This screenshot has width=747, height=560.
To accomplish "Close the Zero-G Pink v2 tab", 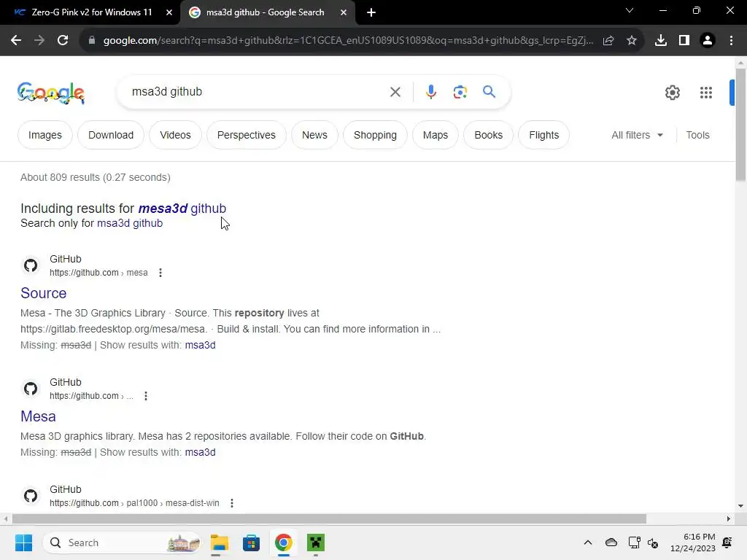I will click(x=169, y=12).
